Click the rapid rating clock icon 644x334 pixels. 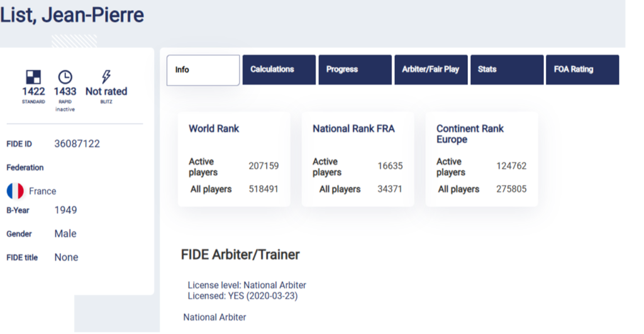[65, 77]
